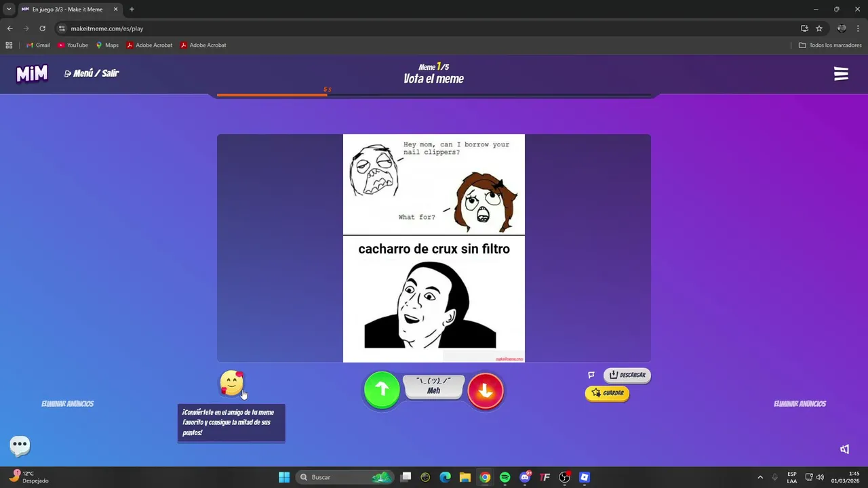Click the browser address bar
This screenshot has width=868, height=488.
pos(434,28)
